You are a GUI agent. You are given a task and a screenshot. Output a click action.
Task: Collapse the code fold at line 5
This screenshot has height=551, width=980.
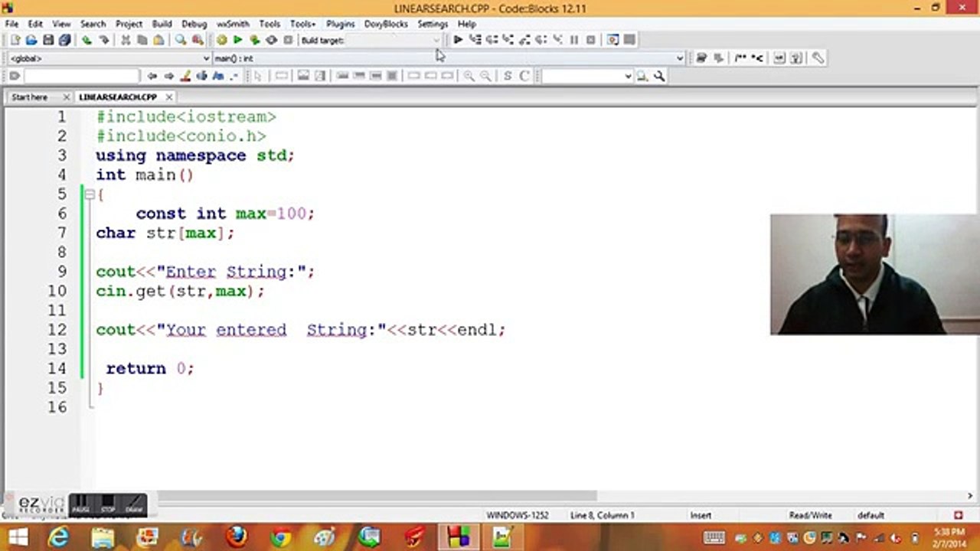pos(90,194)
